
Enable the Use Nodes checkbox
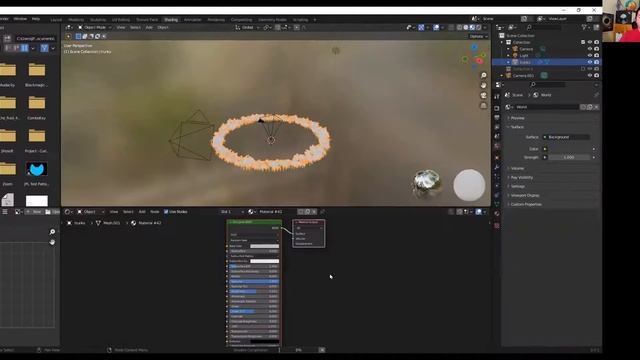coord(166,212)
